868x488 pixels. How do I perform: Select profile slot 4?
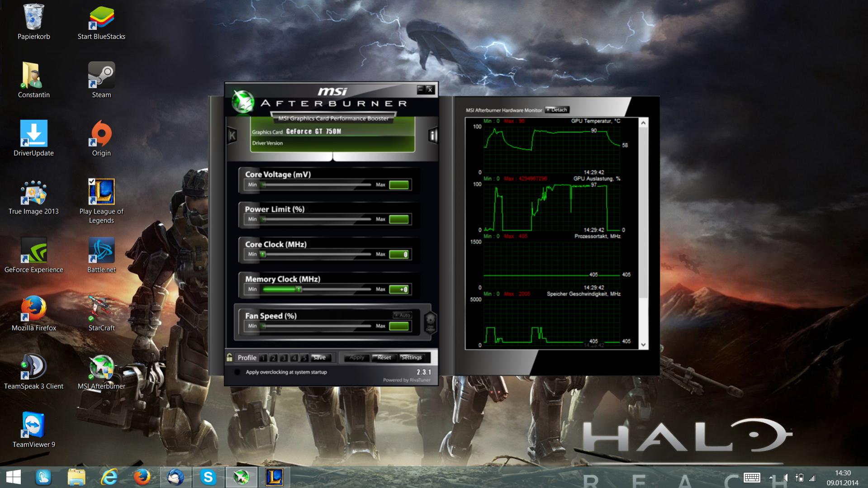294,358
